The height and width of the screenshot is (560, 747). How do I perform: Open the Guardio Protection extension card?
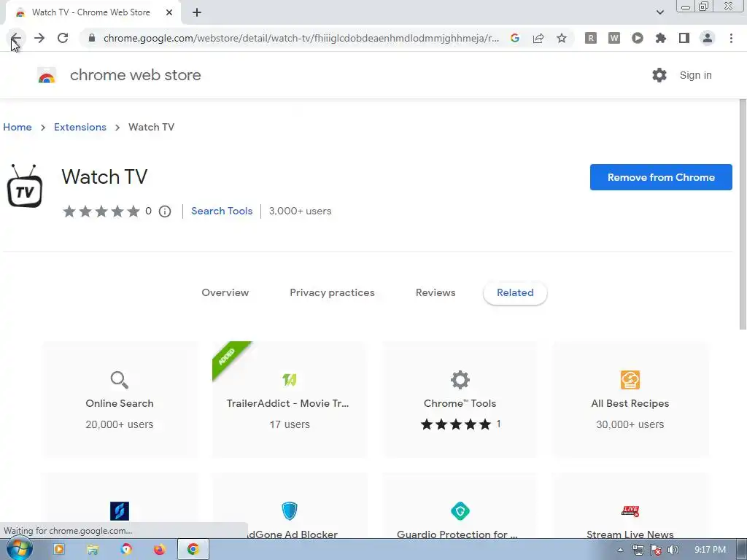pyautogui.click(x=460, y=506)
